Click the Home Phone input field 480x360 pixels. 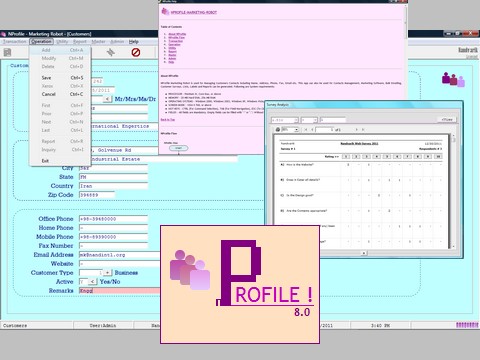click(113, 228)
